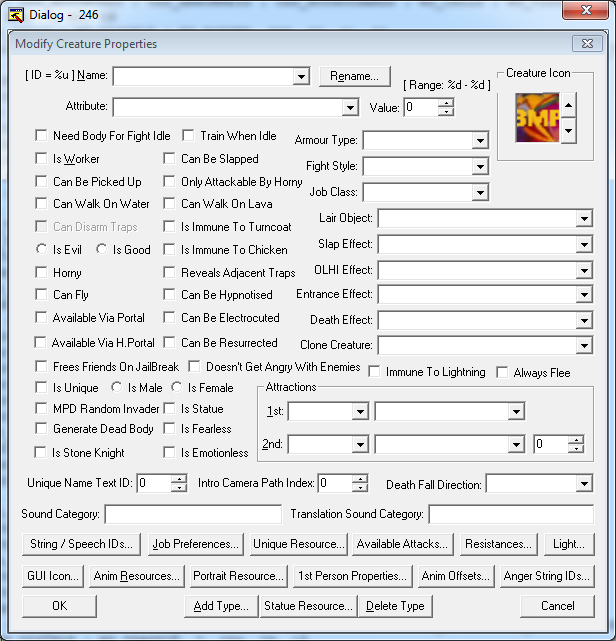
Task: Check Is Immune To Turncoat
Action: 169,226
